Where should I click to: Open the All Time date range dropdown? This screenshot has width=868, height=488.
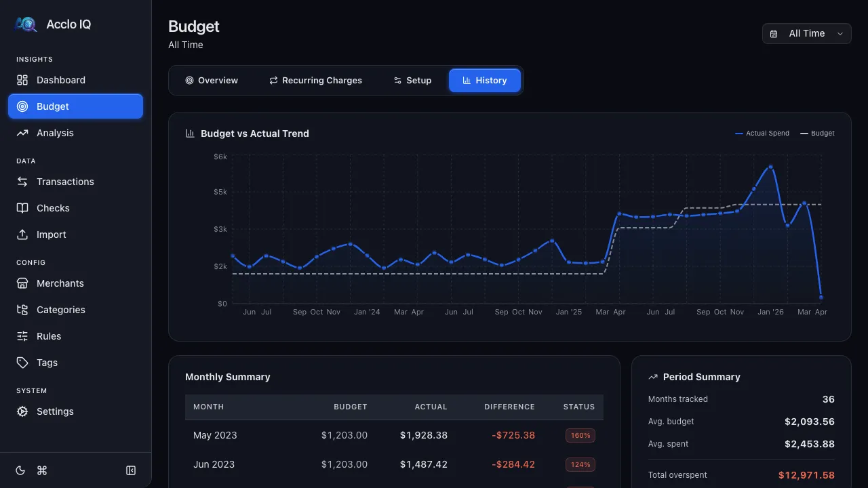807,33
